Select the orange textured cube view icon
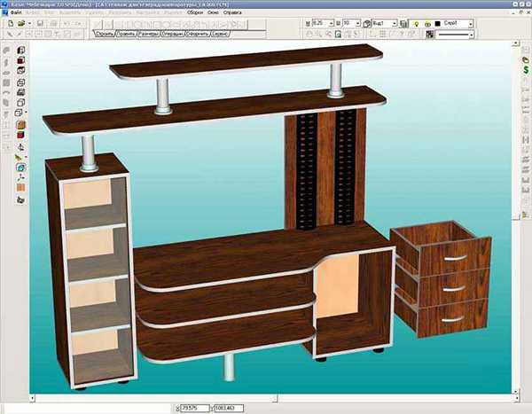Viewport: 532px width, 414px height. point(21,125)
